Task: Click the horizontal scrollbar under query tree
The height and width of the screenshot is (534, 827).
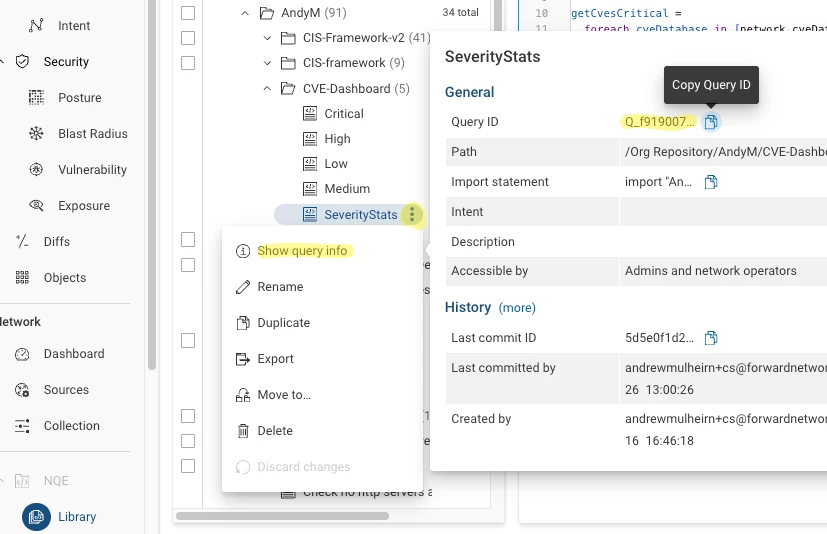Action: click(282, 516)
